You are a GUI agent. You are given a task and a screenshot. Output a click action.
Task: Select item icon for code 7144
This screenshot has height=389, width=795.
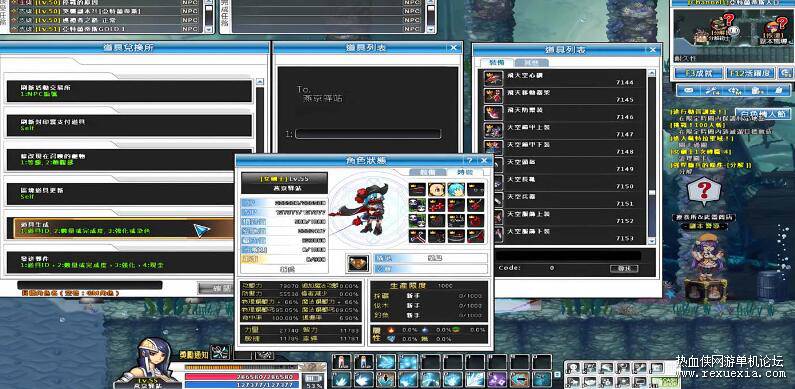click(x=493, y=79)
